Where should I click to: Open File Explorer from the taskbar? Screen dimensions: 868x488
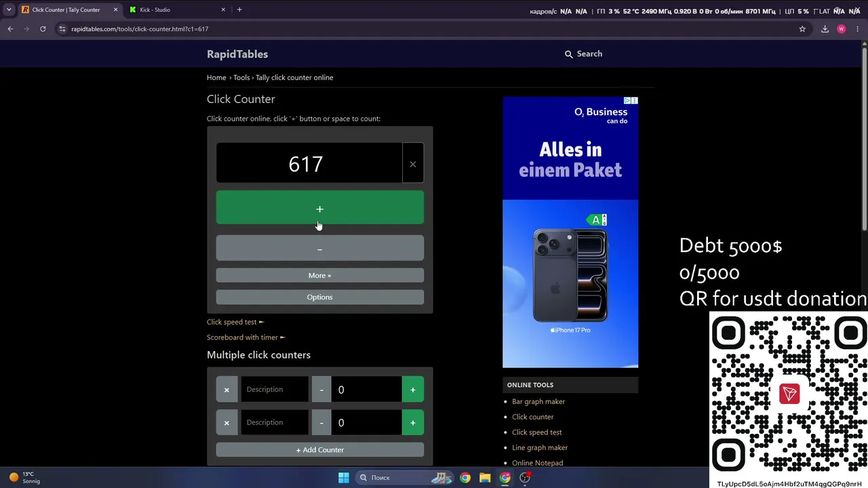pos(485,478)
